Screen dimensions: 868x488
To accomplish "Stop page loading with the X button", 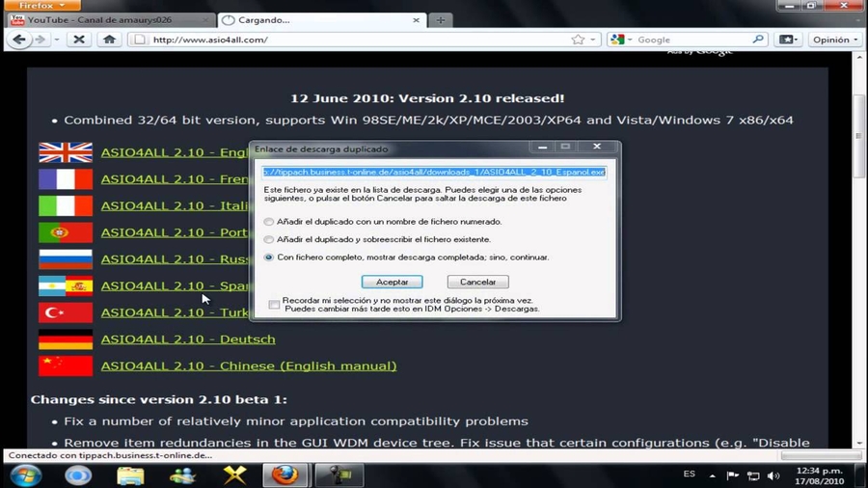I will (x=79, y=40).
